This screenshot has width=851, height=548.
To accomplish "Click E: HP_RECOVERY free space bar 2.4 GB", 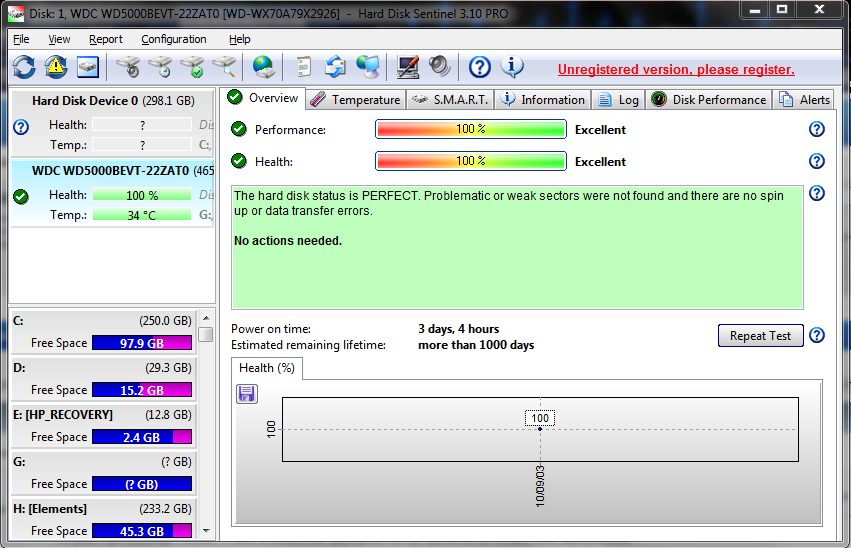I will [142, 437].
